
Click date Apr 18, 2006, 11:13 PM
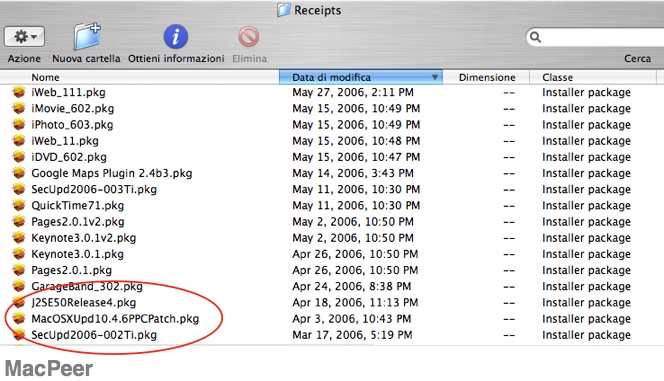click(355, 302)
